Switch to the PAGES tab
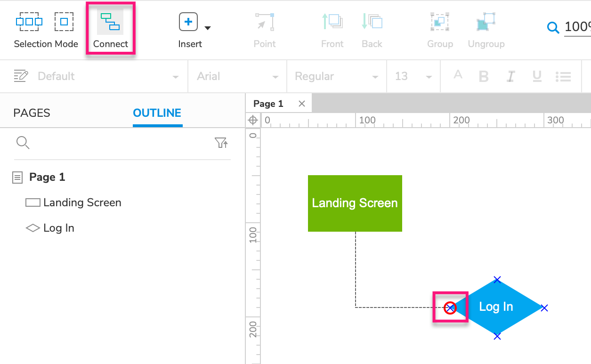The height and width of the screenshot is (364, 591). pyautogui.click(x=32, y=113)
